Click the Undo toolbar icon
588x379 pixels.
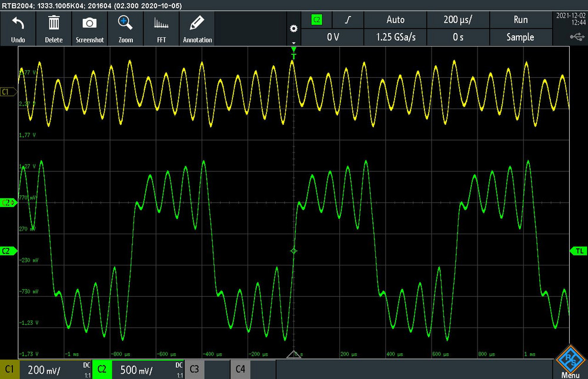tap(18, 29)
